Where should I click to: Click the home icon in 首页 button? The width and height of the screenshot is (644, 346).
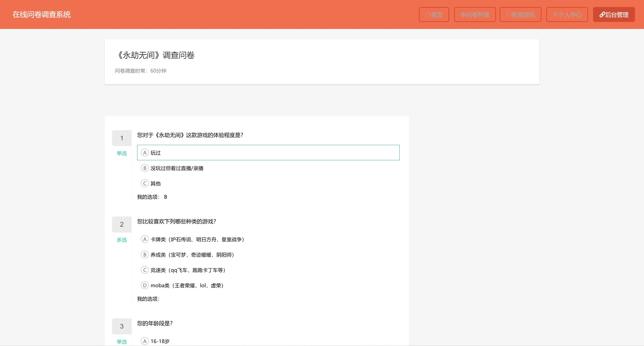(x=428, y=15)
